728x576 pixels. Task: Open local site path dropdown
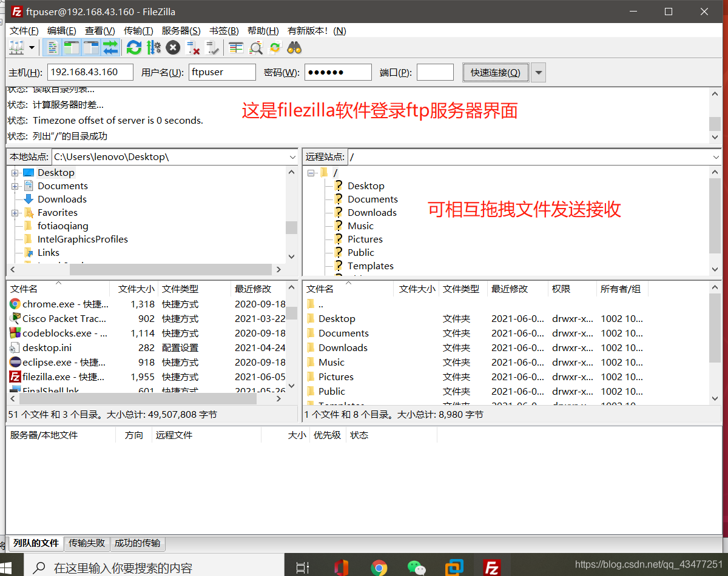[x=292, y=157]
